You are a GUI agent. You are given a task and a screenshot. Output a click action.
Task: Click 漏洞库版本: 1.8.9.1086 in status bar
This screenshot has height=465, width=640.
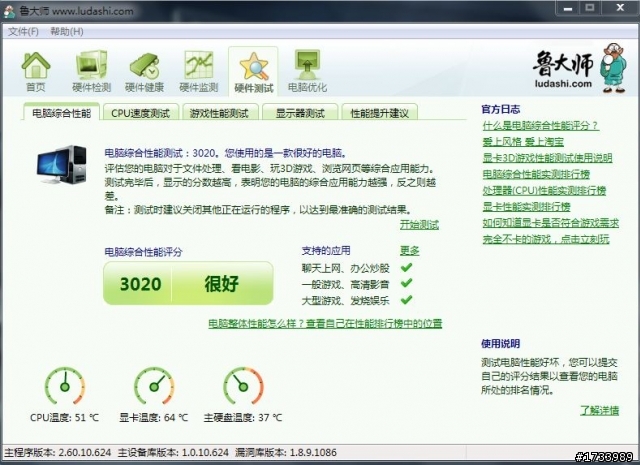pos(286,453)
